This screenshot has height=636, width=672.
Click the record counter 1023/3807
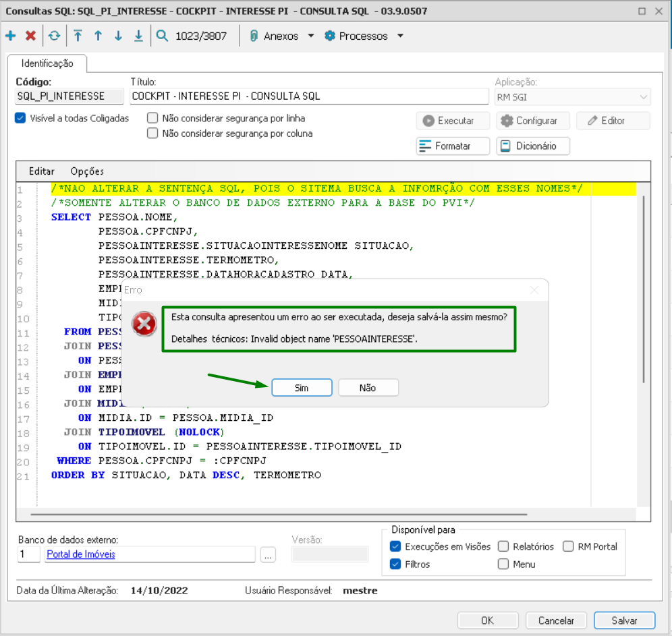point(201,36)
